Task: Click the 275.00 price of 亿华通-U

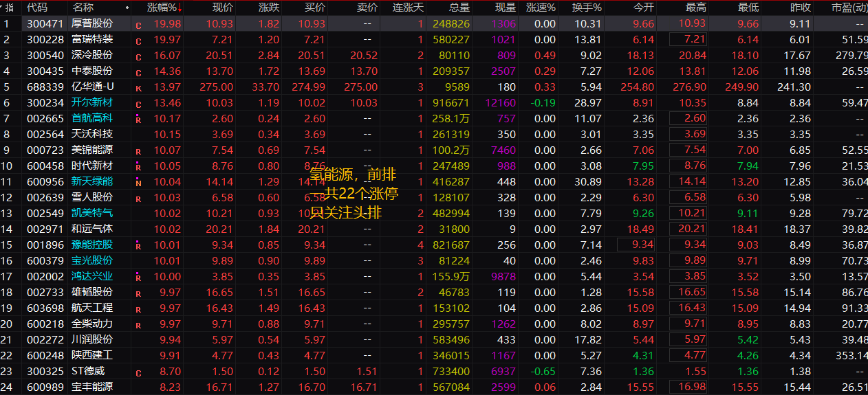Action: click(216, 87)
